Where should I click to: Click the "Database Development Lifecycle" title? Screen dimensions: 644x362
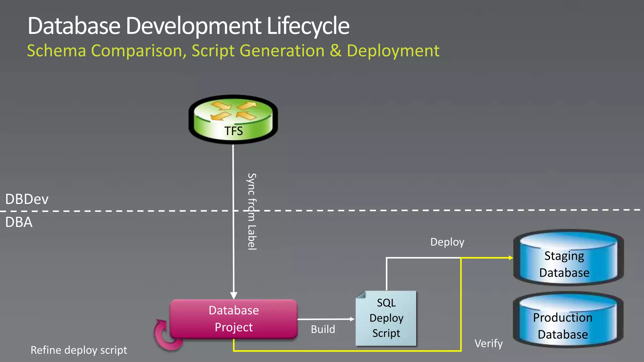pyautogui.click(x=188, y=26)
